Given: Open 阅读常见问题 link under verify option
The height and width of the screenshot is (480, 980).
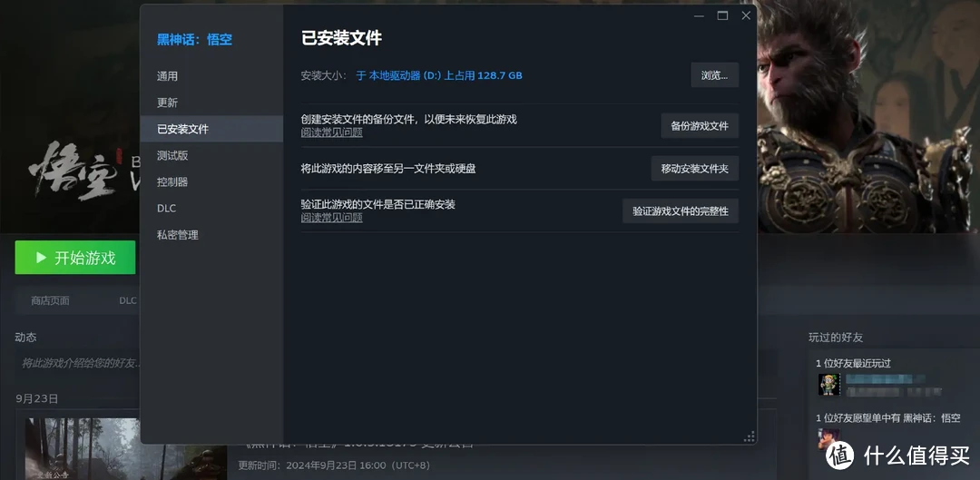Looking at the screenshot, I should point(332,218).
